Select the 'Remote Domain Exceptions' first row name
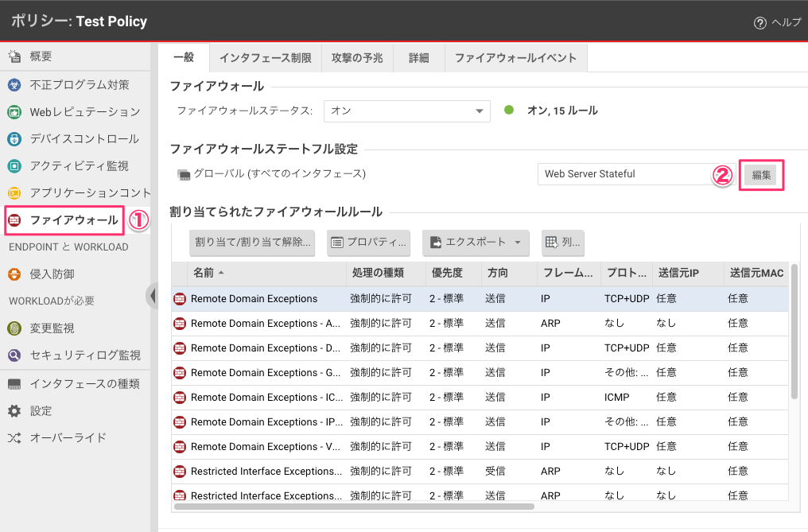Viewport: 808px width, 532px height. [254, 299]
